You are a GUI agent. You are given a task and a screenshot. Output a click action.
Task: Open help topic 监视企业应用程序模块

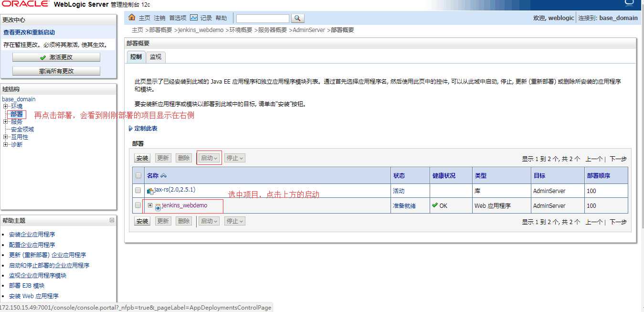pyautogui.click(x=38, y=276)
